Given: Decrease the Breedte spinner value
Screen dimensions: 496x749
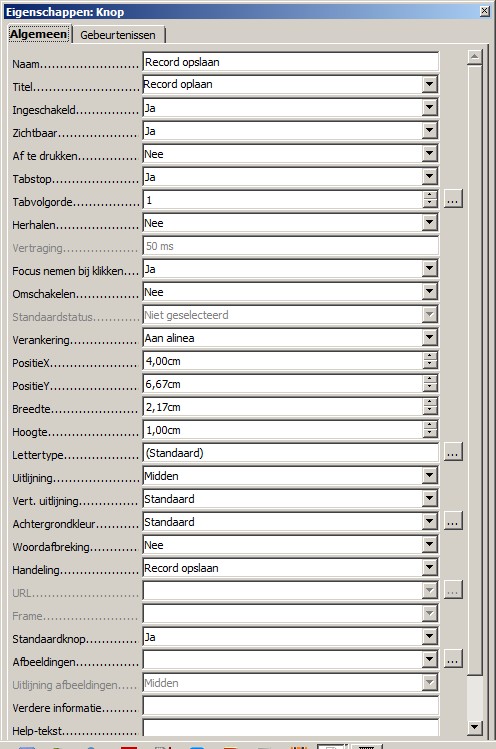Looking at the screenshot, I should click(x=430, y=411).
